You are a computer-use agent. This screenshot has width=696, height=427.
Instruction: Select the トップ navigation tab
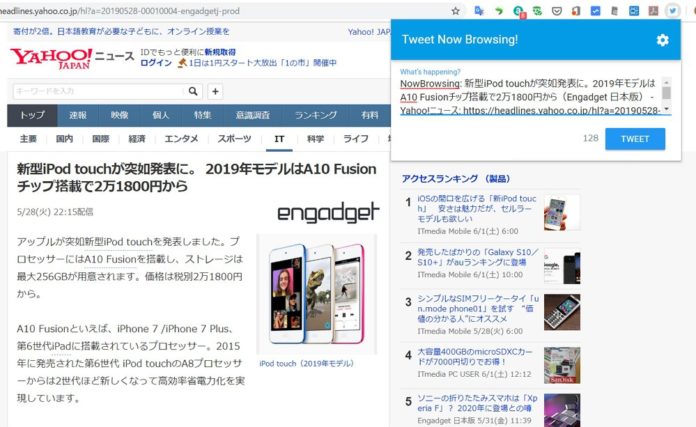point(32,115)
